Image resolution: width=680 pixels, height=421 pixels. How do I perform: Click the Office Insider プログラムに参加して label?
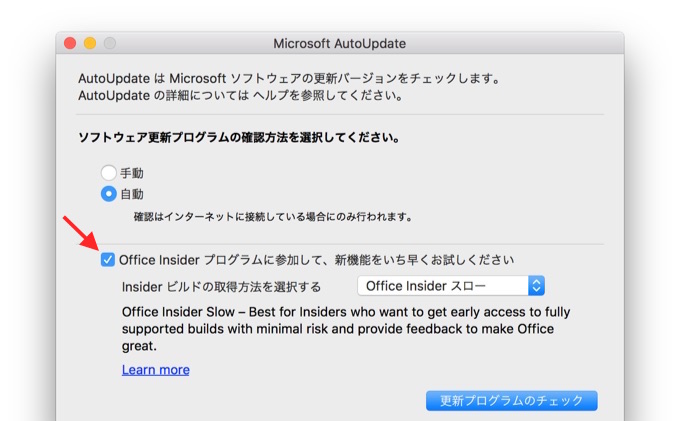pos(316,260)
